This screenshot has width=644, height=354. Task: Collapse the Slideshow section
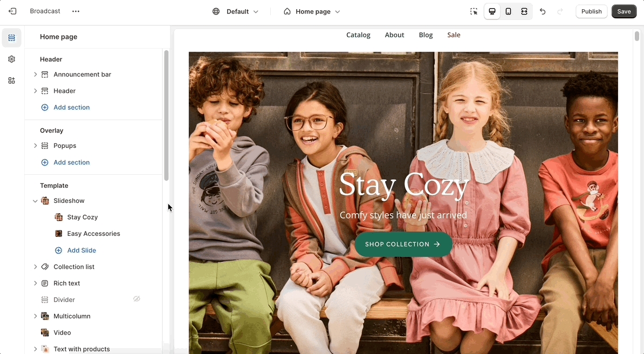pyautogui.click(x=36, y=201)
